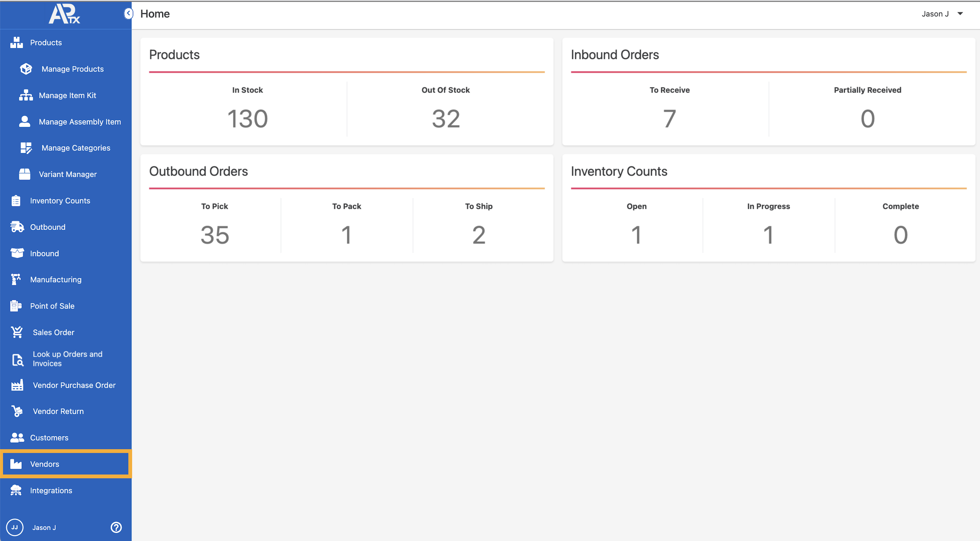Click the Point of Sale register icon
This screenshot has height=541, width=980.
pyautogui.click(x=16, y=306)
